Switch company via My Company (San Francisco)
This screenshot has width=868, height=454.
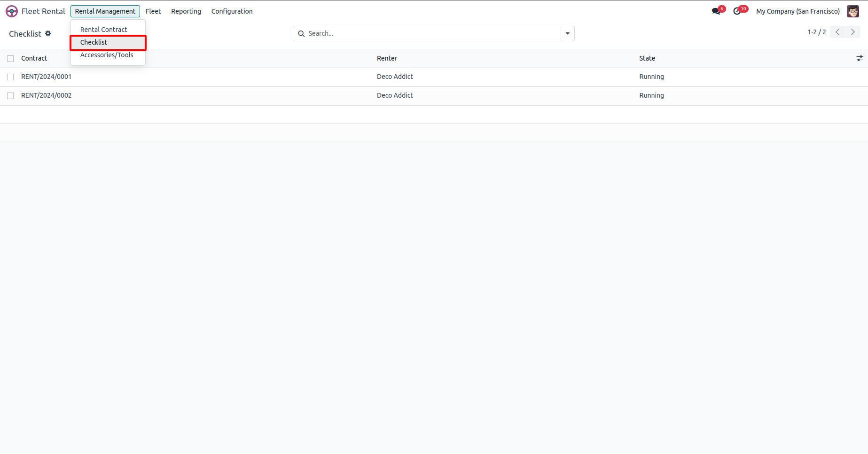pos(798,11)
